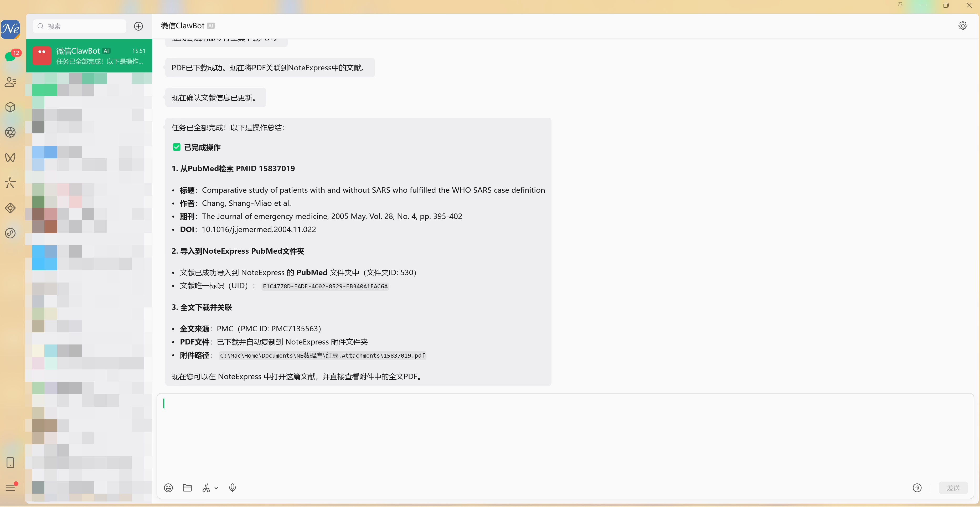Click the send file folder icon
The image size is (980, 507).
pos(187,488)
